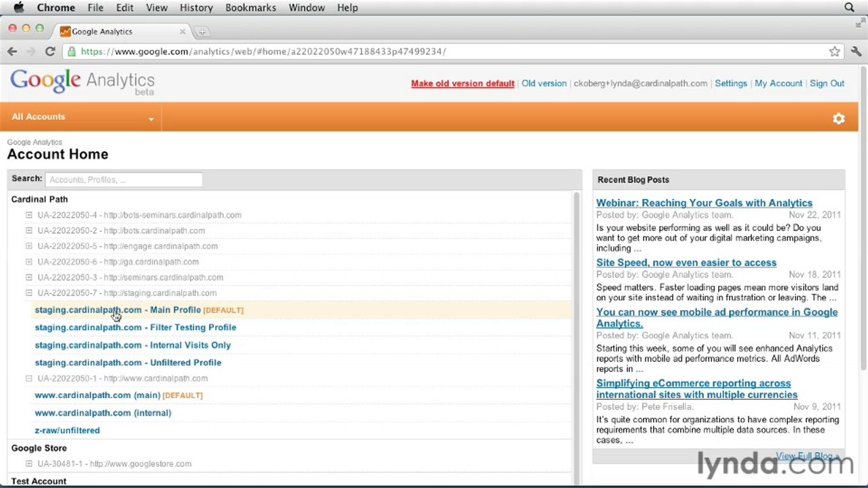Open My Account link
This screenshot has height=488, width=868.
pos(778,83)
